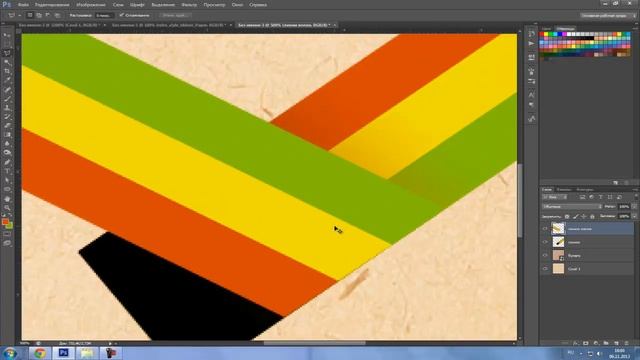Toggle lock all padlock icon
The height and width of the screenshot is (360, 640).
coord(592,216)
